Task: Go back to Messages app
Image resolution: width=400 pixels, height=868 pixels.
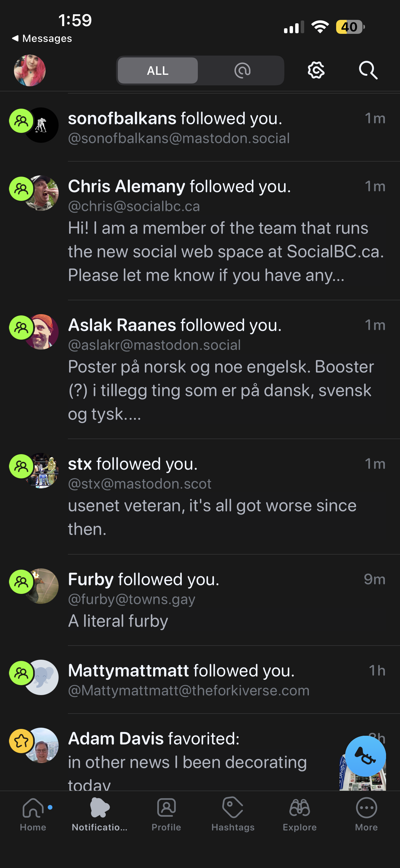Action: click(x=42, y=38)
